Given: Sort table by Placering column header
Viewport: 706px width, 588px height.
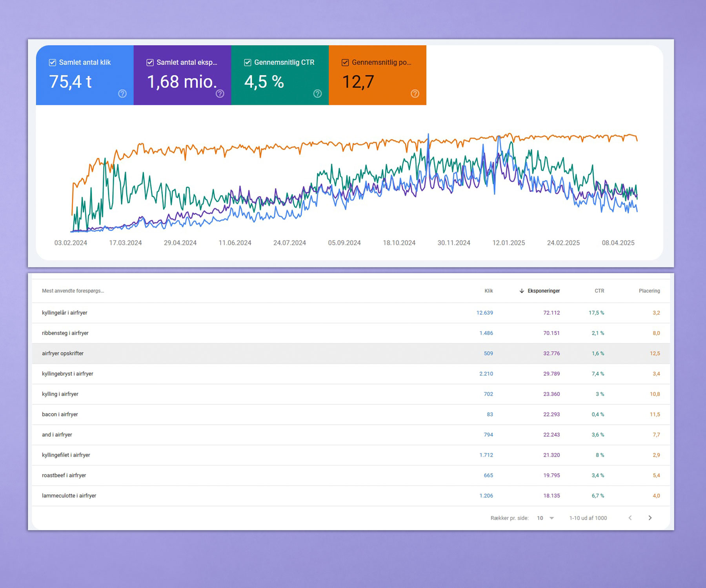Looking at the screenshot, I should (x=649, y=291).
